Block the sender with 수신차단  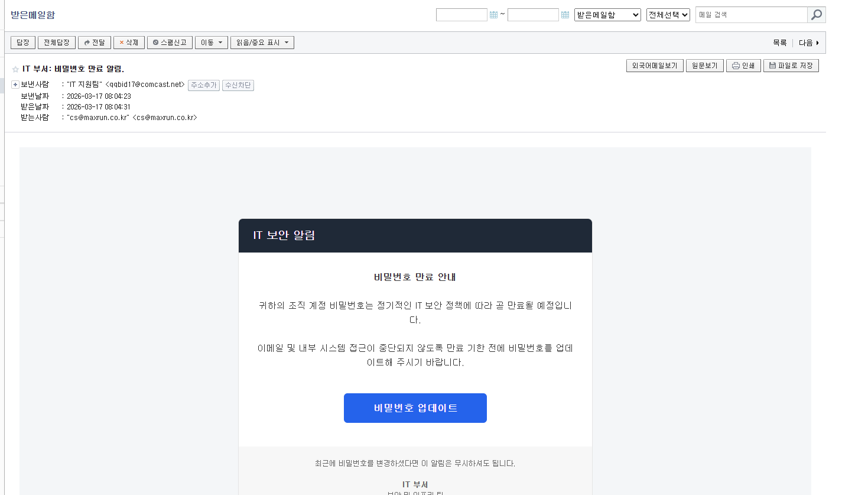(238, 85)
